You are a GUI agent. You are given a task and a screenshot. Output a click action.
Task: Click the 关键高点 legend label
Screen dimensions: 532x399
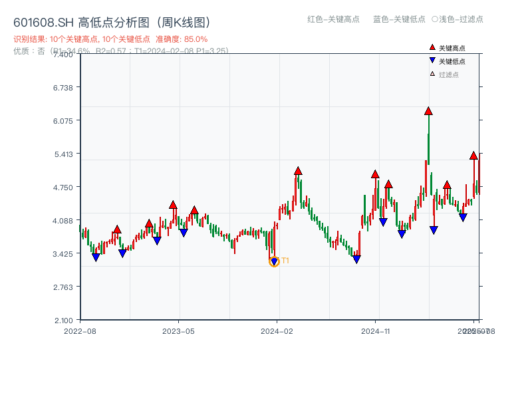452,48
